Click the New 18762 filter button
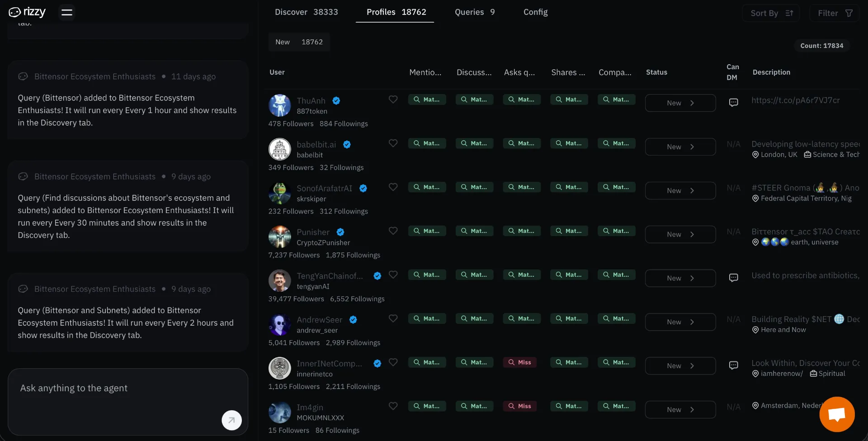This screenshot has height=441, width=868. coord(299,42)
